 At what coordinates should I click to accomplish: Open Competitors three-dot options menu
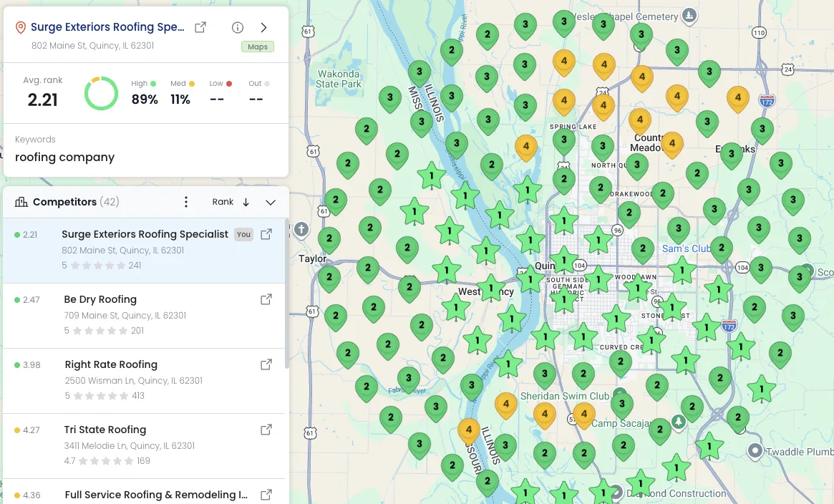pos(185,202)
